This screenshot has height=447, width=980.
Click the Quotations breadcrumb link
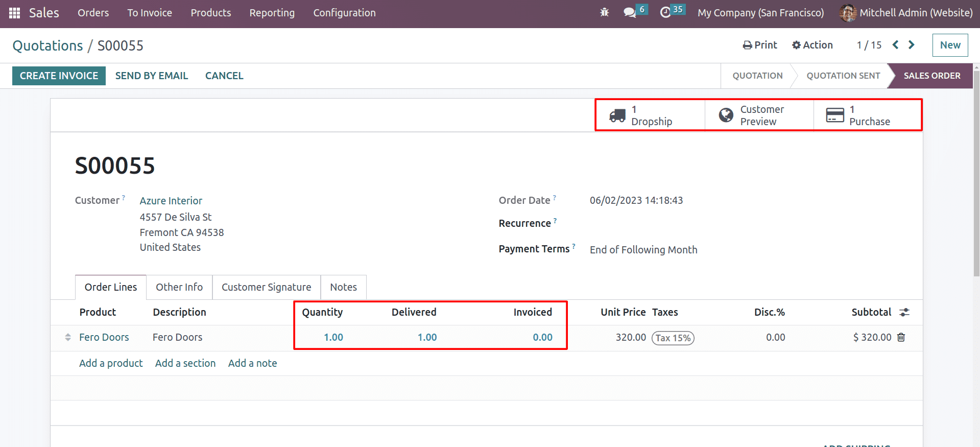pos(47,45)
